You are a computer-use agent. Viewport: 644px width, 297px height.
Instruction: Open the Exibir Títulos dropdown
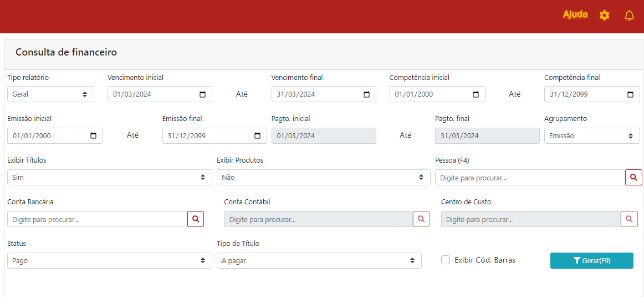pyautogui.click(x=109, y=178)
